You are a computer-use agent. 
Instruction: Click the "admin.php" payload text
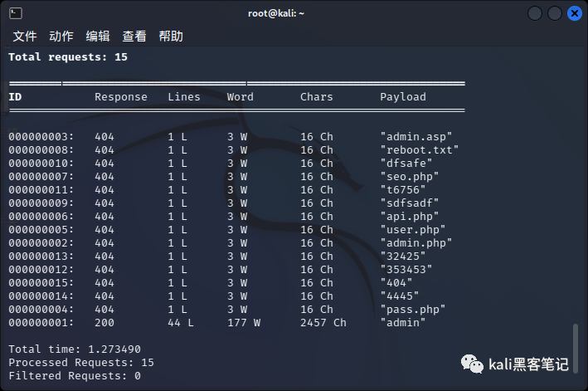pos(416,243)
